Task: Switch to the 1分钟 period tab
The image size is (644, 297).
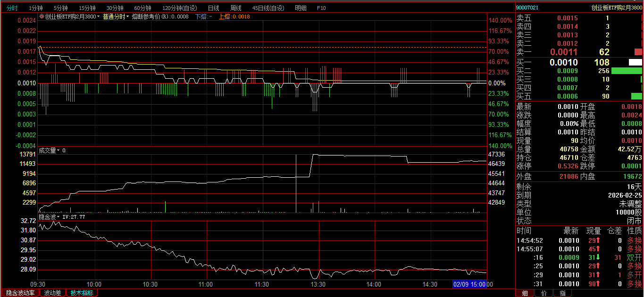Action: (x=36, y=8)
